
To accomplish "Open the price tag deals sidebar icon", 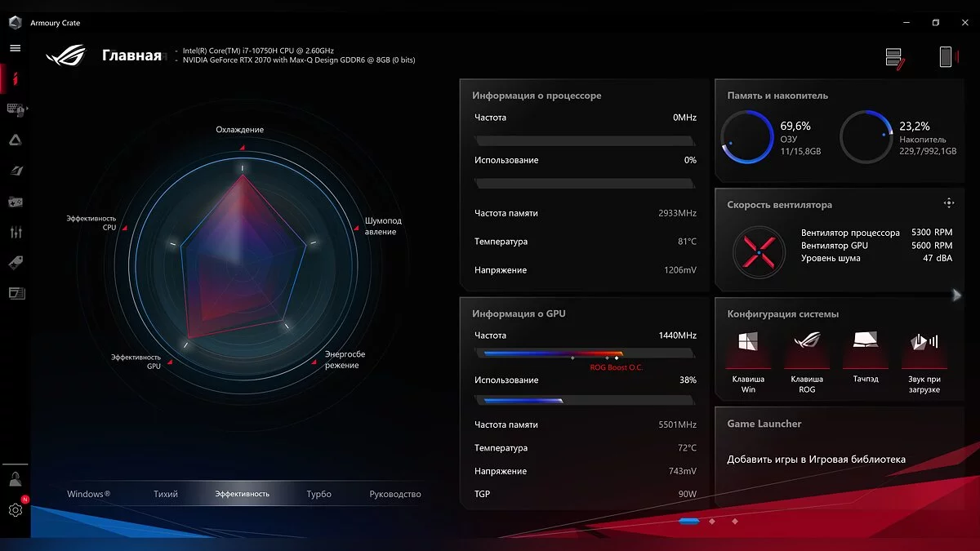I will point(16,263).
